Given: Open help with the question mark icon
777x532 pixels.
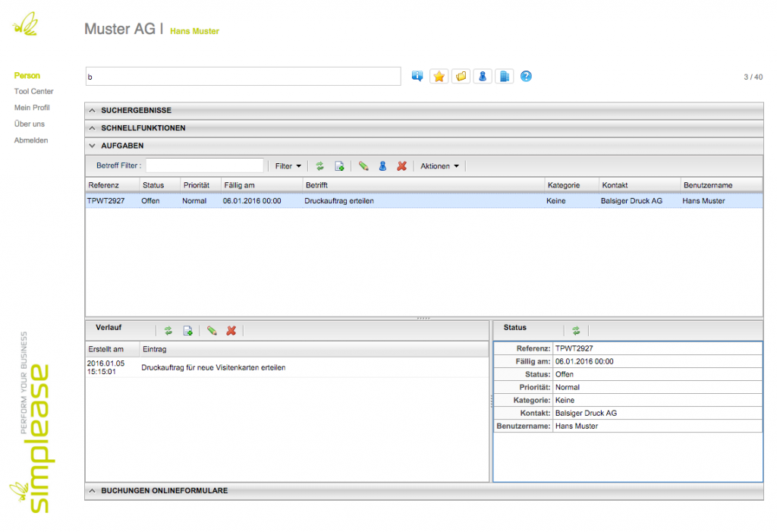Looking at the screenshot, I should (527, 77).
